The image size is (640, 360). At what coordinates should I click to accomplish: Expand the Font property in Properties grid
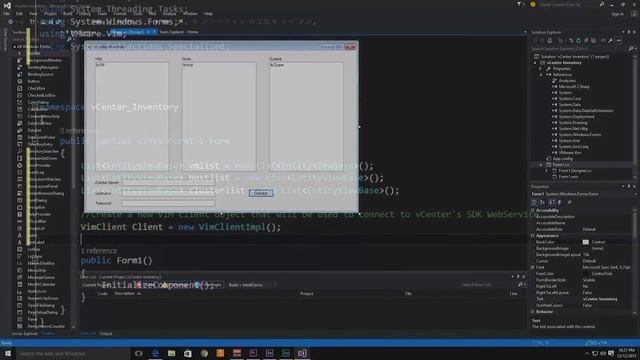pyautogui.click(x=533, y=267)
